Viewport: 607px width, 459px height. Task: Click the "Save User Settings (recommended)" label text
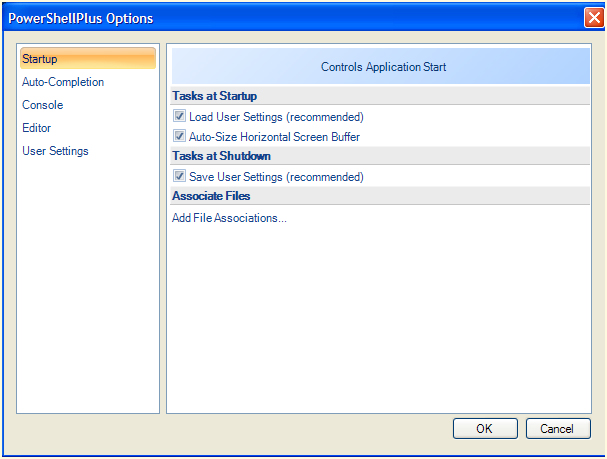pos(276,177)
